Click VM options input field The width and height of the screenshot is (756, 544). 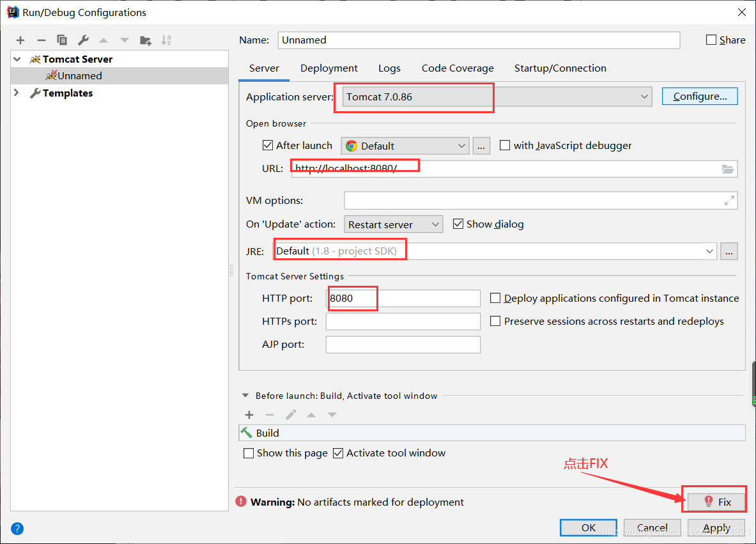coord(541,200)
